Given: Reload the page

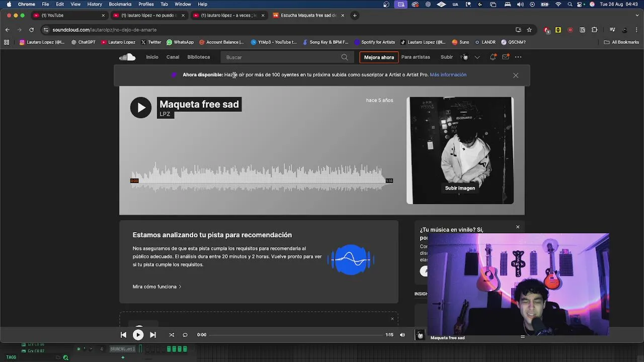Looking at the screenshot, I should click(32, 30).
